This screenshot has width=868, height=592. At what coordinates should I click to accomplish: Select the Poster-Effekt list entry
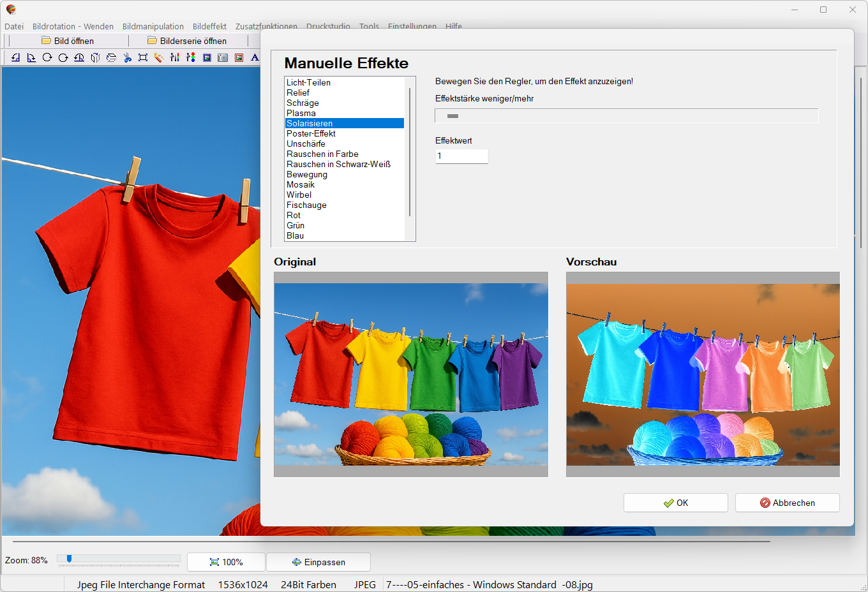(311, 133)
